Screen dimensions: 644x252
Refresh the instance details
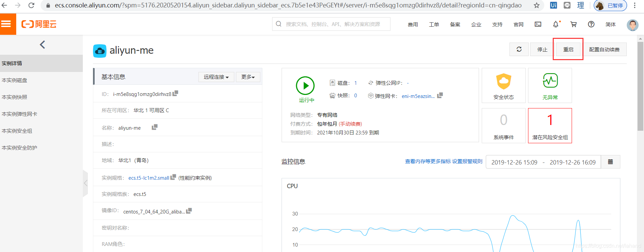[x=519, y=49]
